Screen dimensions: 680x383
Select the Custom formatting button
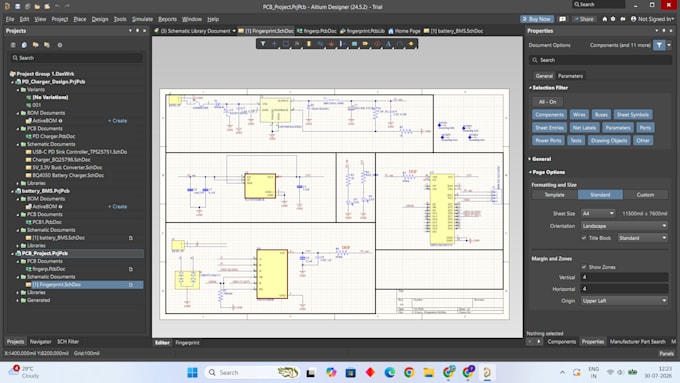click(x=645, y=195)
